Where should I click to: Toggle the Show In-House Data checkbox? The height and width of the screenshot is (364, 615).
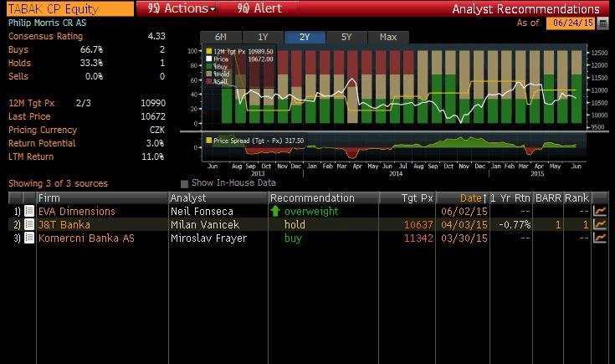pyautogui.click(x=184, y=183)
